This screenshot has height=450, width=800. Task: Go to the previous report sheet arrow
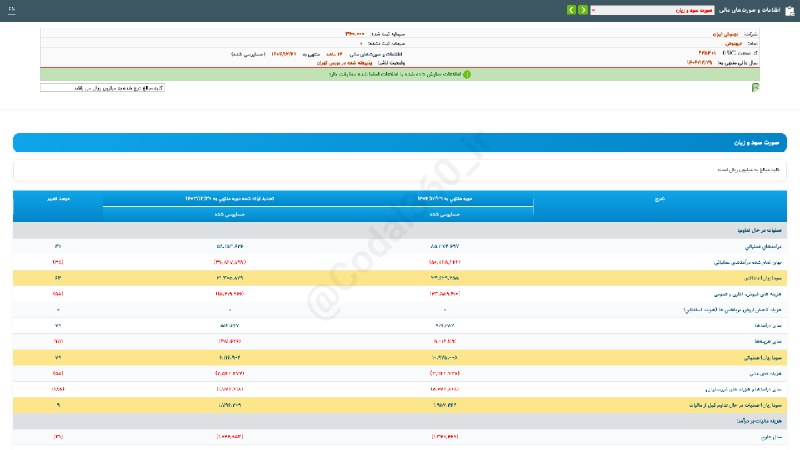pyautogui.click(x=583, y=10)
